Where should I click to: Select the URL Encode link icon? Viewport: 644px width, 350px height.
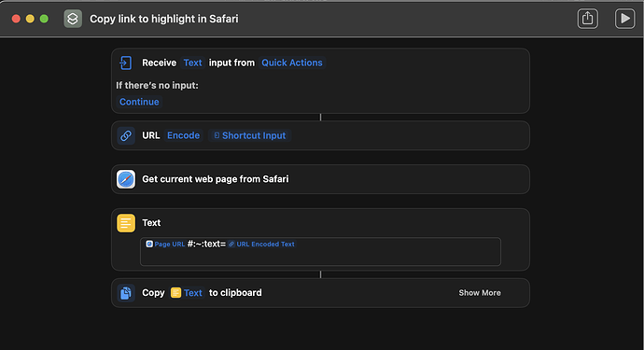(x=126, y=135)
